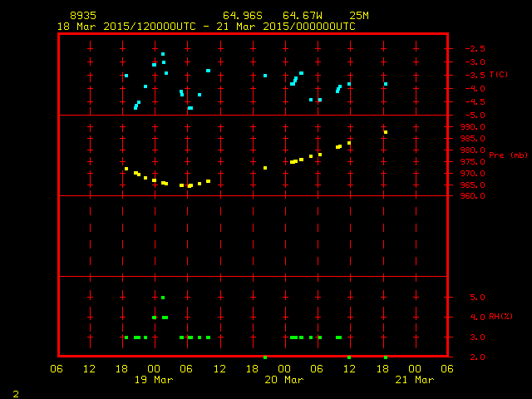The image size is (532, 399).
Task: Click the -5.0 temperature tick label
Action: [x=475, y=116]
